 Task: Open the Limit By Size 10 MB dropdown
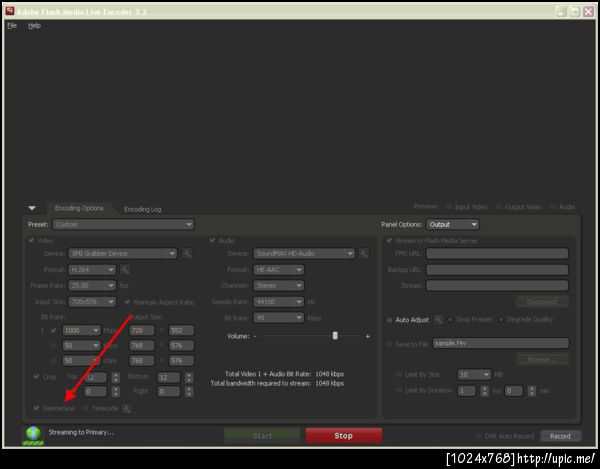coord(474,374)
